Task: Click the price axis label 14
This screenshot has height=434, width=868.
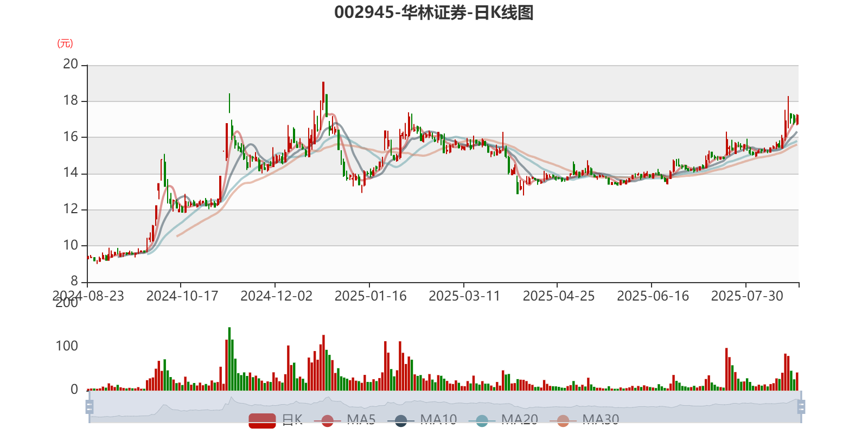Action: (x=71, y=173)
